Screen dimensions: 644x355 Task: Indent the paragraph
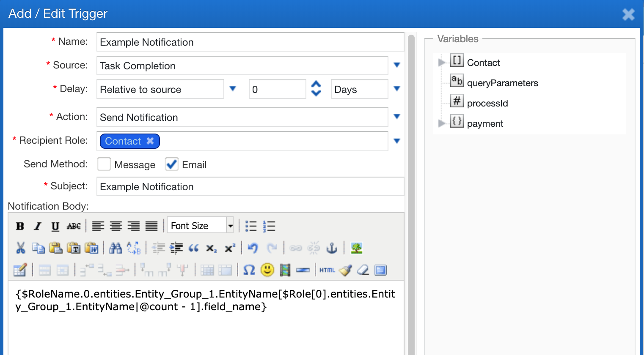[176, 248]
